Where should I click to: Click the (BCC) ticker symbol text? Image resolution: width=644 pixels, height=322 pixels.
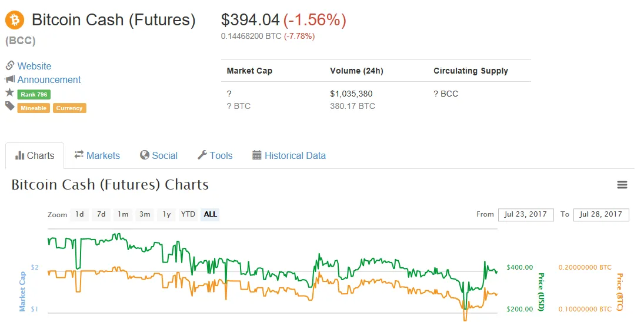pos(21,41)
